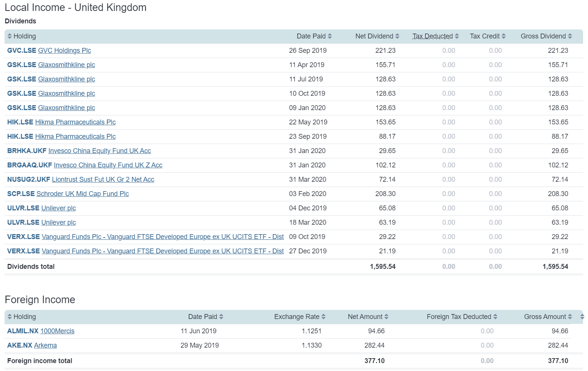Sort dividends table by Holding sort arrows
This screenshot has height=371, width=588.
tap(10, 36)
